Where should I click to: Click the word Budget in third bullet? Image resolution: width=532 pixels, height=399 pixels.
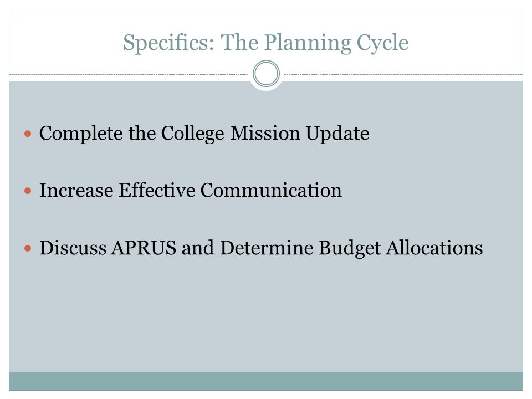point(350,248)
